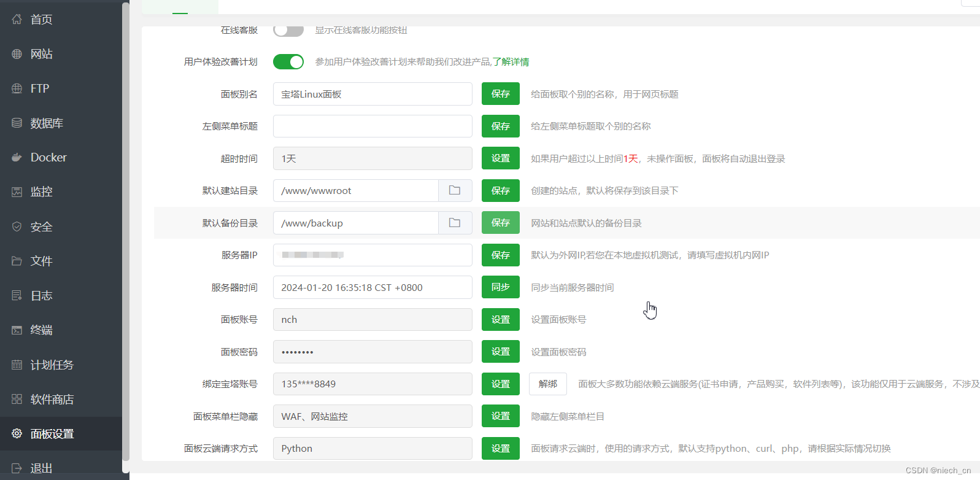Click the home icon beside 首页
The width and height of the screenshot is (980, 480).
click(17, 19)
